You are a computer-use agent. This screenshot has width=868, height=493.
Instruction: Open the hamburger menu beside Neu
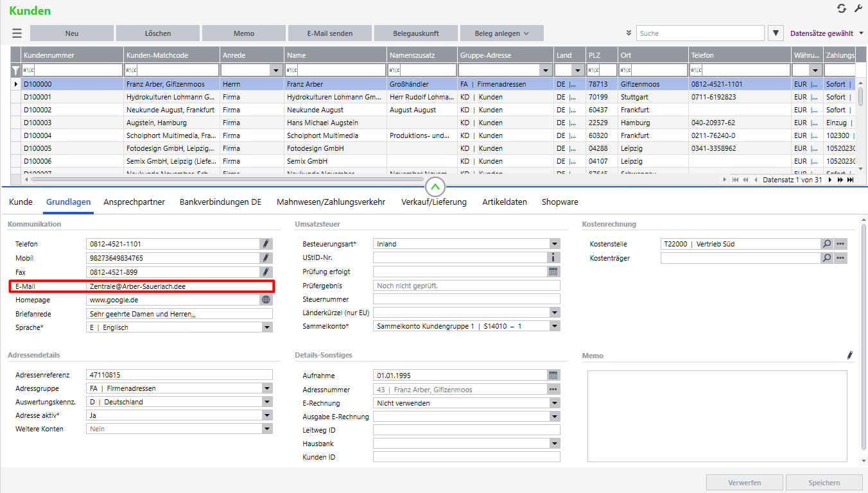pos(17,33)
